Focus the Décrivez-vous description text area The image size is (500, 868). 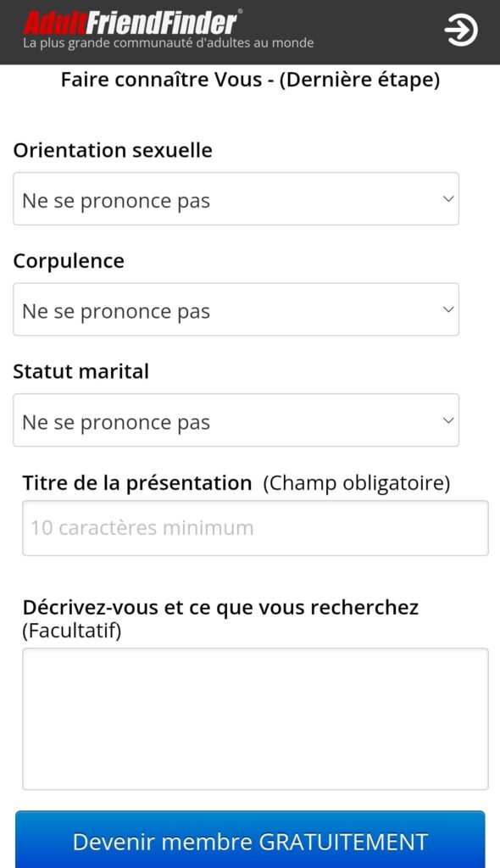click(255, 719)
